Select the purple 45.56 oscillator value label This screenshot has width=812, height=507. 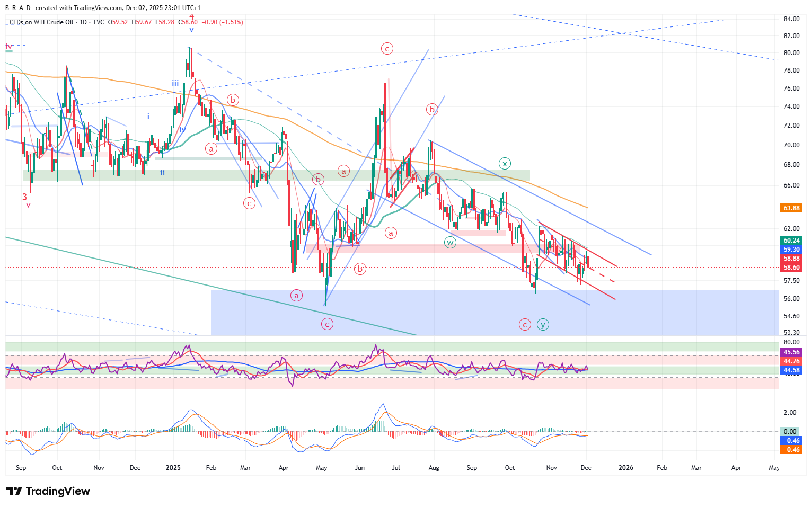[x=791, y=352]
